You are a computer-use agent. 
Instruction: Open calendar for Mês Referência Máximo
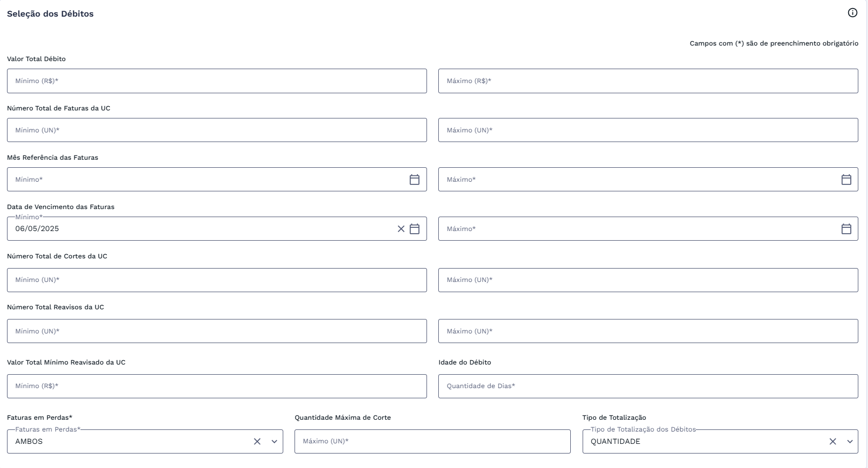tap(846, 180)
